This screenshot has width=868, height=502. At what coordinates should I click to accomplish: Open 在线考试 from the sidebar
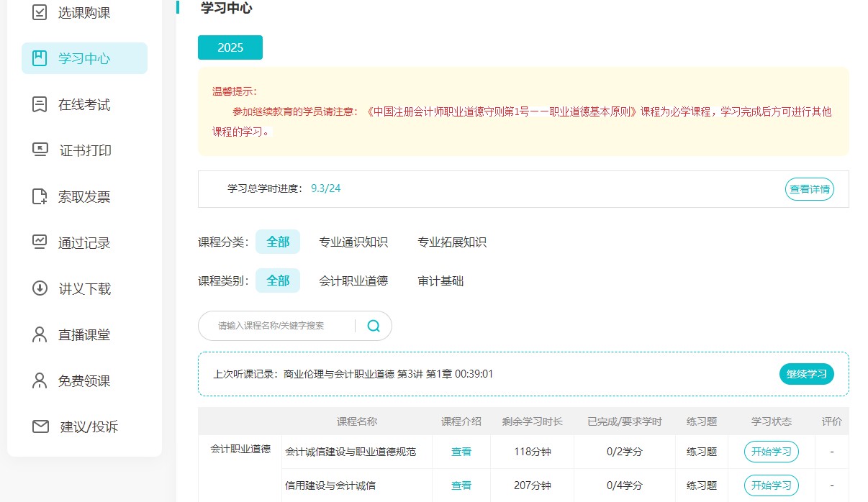point(40,104)
